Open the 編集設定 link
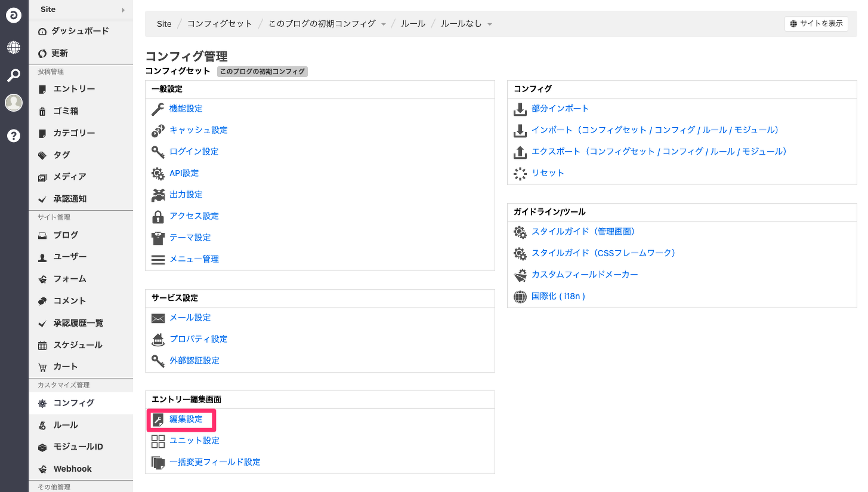Viewport: 868px width, 492px height. (x=186, y=419)
